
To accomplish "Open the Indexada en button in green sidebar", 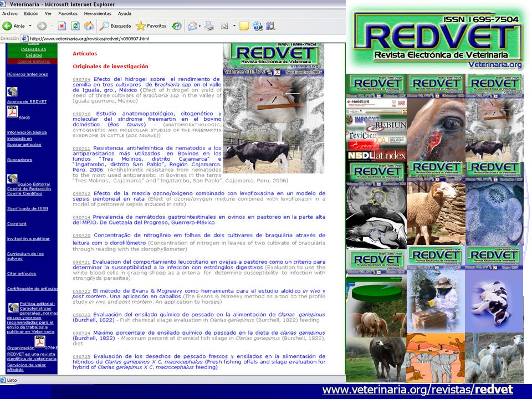I will pyautogui.click(x=33, y=49).
